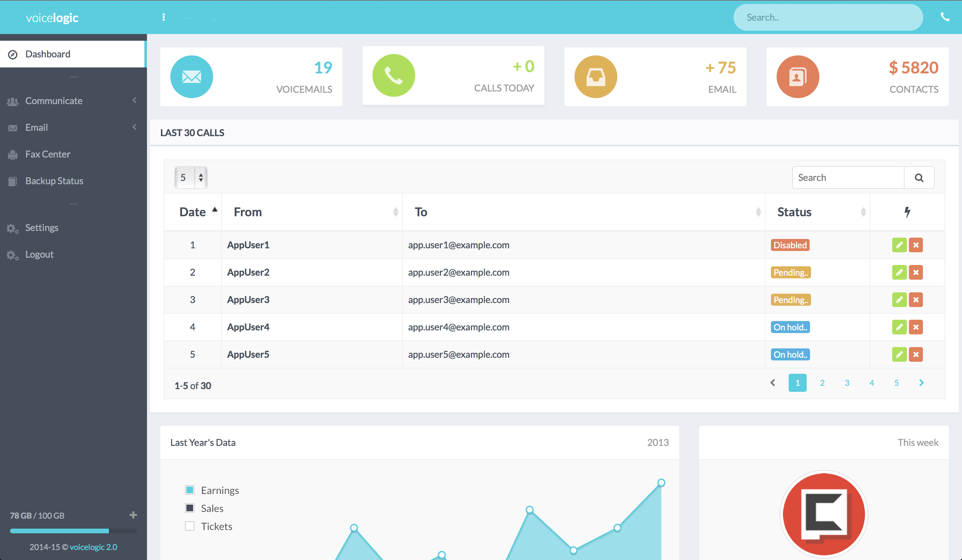Go to page 3 of calls table
The image size is (962, 560).
click(x=847, y=382)
